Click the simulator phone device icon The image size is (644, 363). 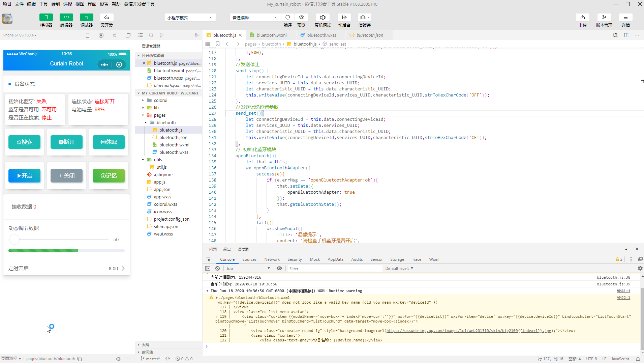(x=88, y=35)
